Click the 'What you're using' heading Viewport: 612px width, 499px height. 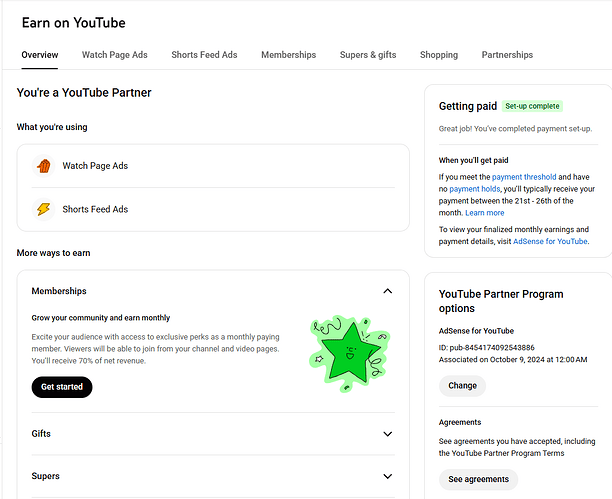click(52, 127)
